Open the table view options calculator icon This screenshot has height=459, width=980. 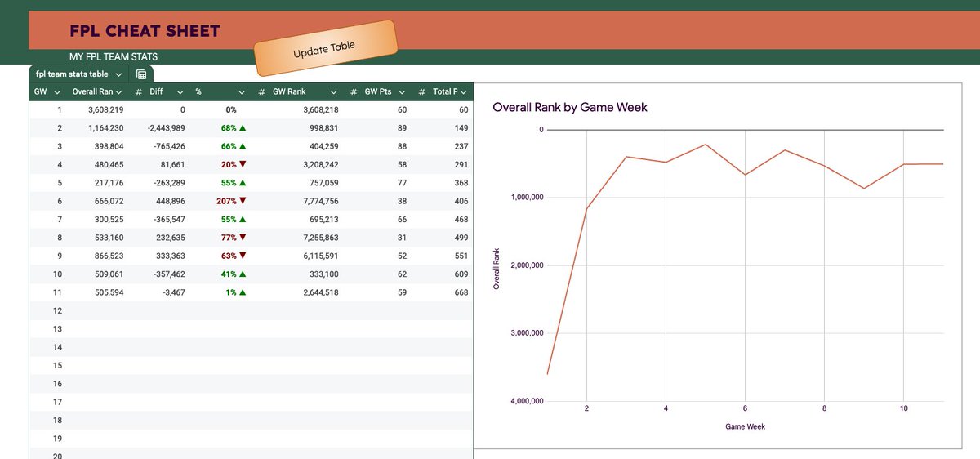pos(141,74)
